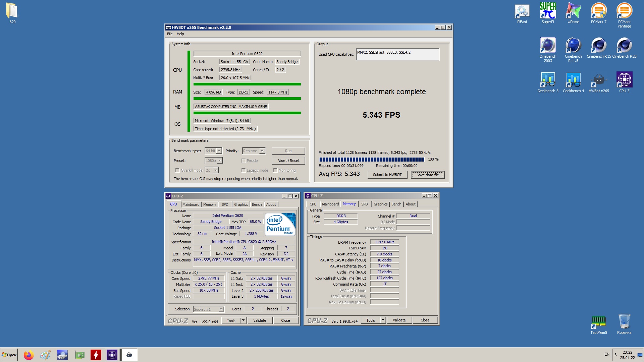Switch to SPD tab in left CPU-Z
This screenshot has height=362, width=644.
(x=225, y=204)
